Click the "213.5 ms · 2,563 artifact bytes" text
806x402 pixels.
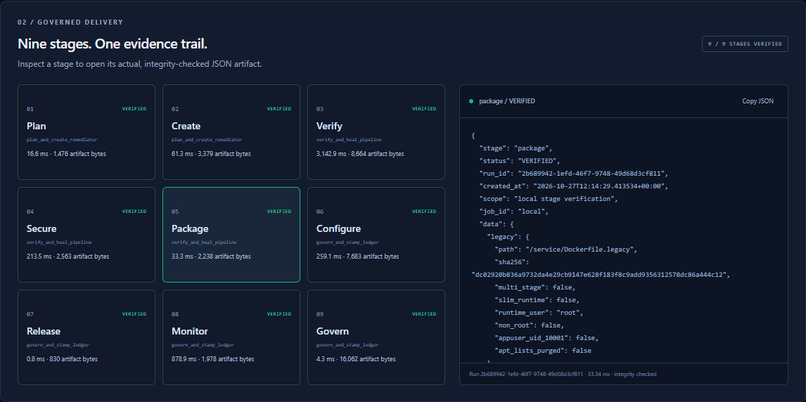click(x=68, y=257)
